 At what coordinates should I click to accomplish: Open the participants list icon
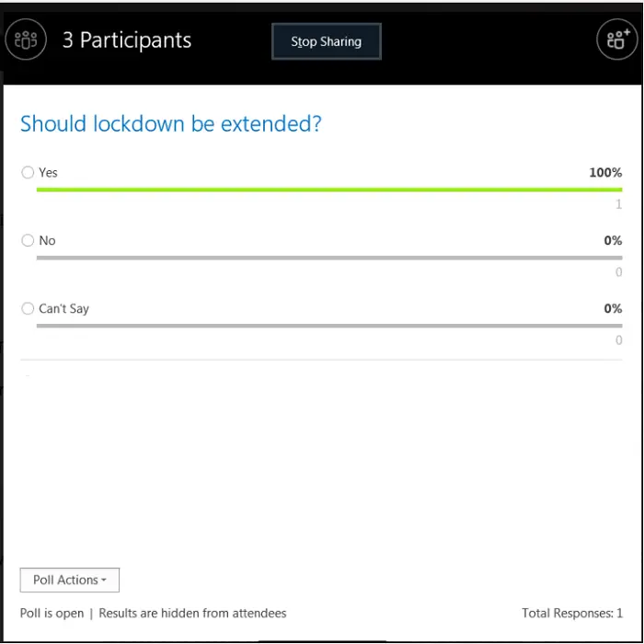[x=26, y=40]
